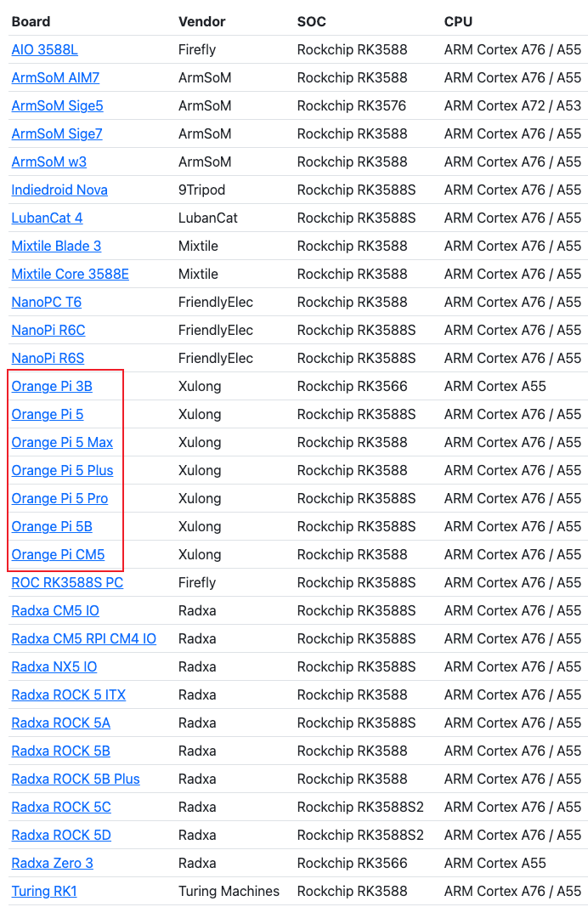The height and width of the screenshot is (907, 588).
Task: Select the Rockchip RK3576 SOC cell
Action: click(352, 106)
